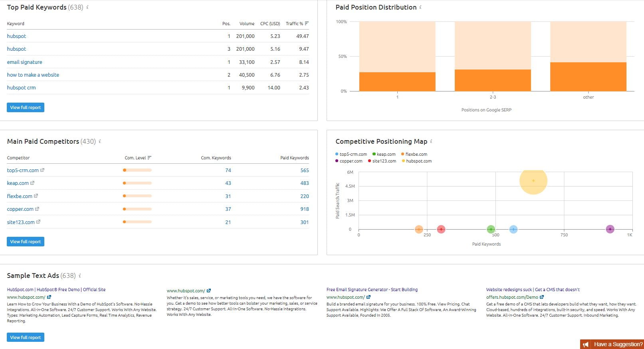Click the info icon beside Main Paid Competitors
This screenshot has height=349, width=644.
click(x=99, y=141)
